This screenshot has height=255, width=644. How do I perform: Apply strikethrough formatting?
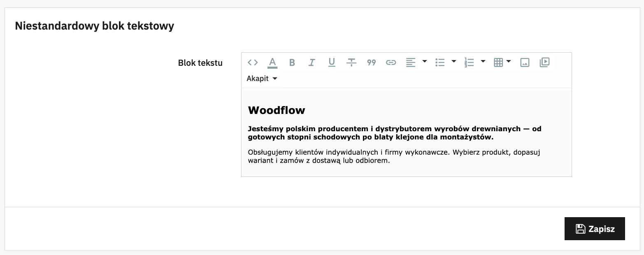pos(351,63)
